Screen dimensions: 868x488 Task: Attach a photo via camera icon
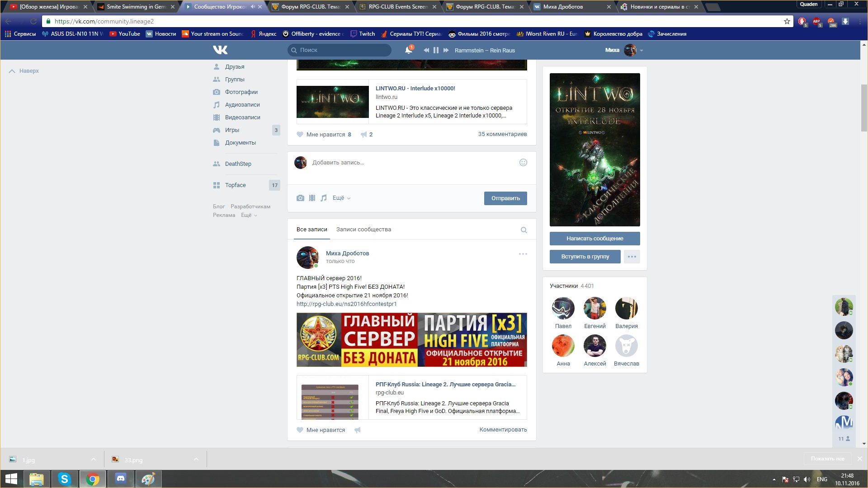300,198
